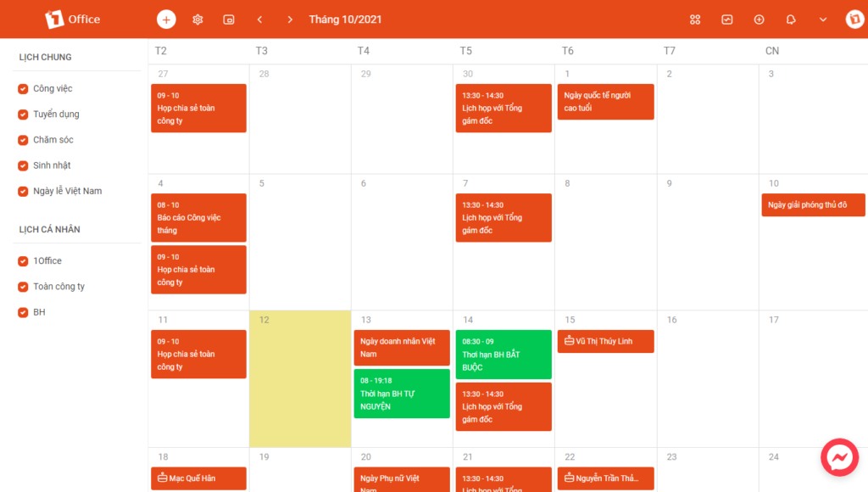Click the plus button to add event
The image size is (868, 492).
pos(166,20)
